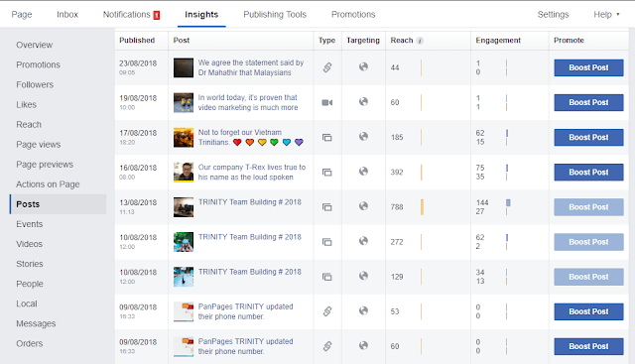The width and height of the screenshot is (635, 364).
Task: Open TRINITY Team Building post dated 13/08/2018
Action: (250, 202)
